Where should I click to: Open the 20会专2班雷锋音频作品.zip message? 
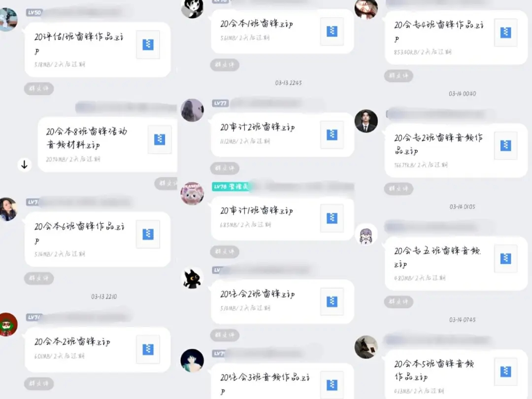click(x=456, y=150)
